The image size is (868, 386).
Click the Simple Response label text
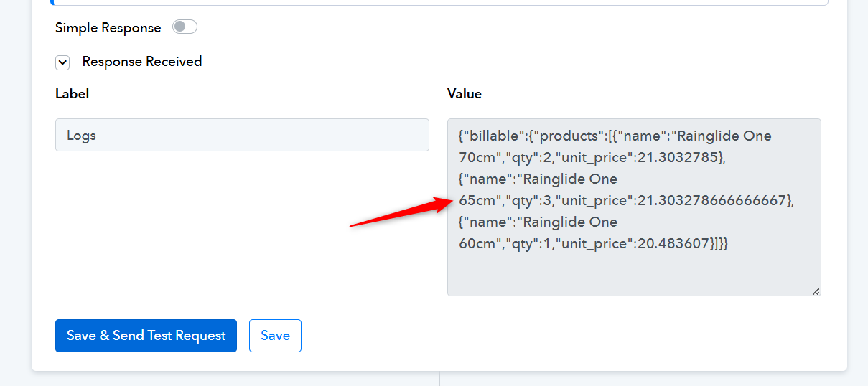(108, 28)
